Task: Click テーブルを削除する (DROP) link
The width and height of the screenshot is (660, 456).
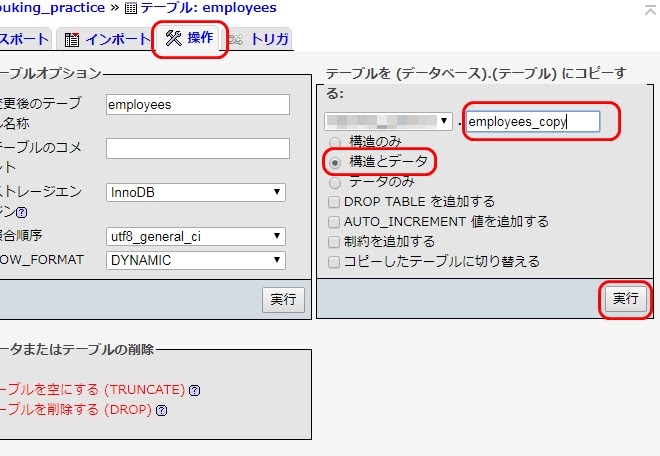Action: point(76,409)
